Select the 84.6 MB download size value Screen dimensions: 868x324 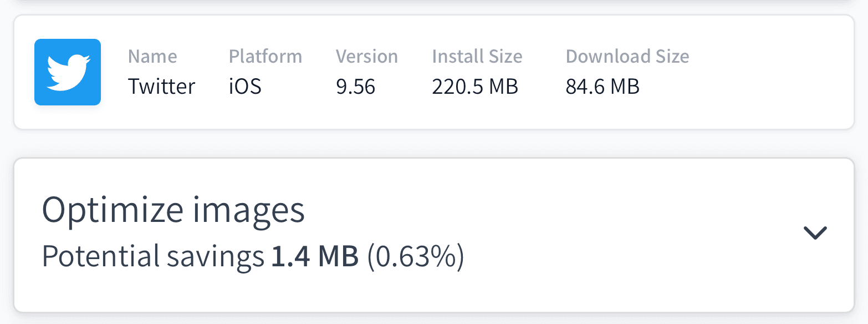coord(602,86)
